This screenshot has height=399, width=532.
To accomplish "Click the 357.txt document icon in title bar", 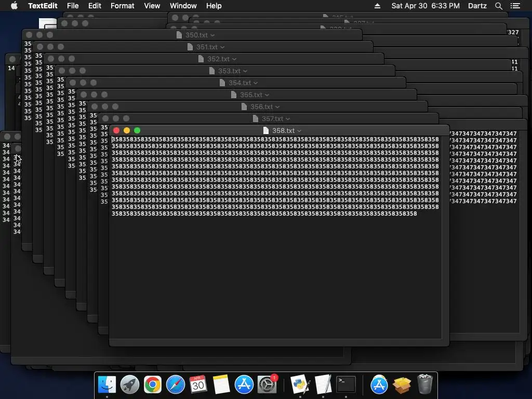I will pyautogui.click(x=256, y=119).
